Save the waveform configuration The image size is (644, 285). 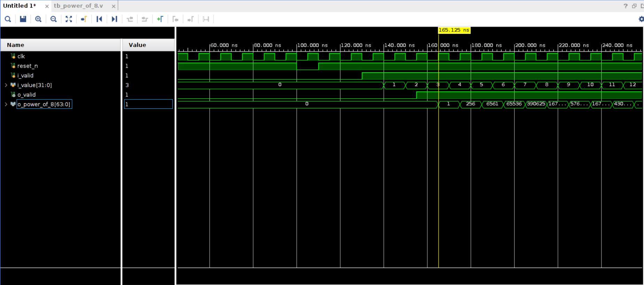pyautogui.click(x=23, y=19)
